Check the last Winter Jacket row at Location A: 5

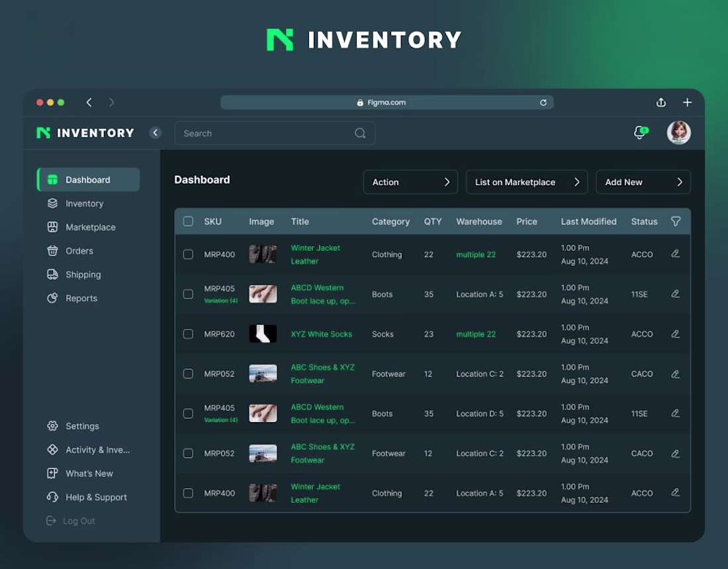point(188,493)
